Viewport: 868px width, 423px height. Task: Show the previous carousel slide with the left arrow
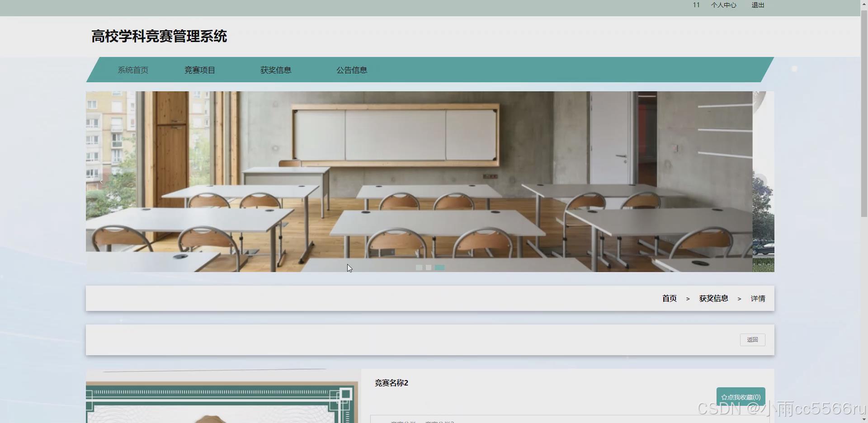[x=101, y=181]
